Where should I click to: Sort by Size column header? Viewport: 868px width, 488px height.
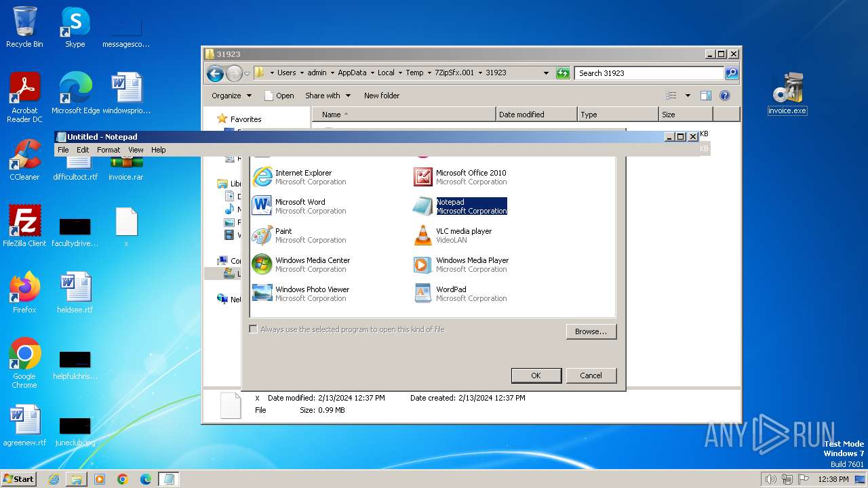[x=685, y=115]
